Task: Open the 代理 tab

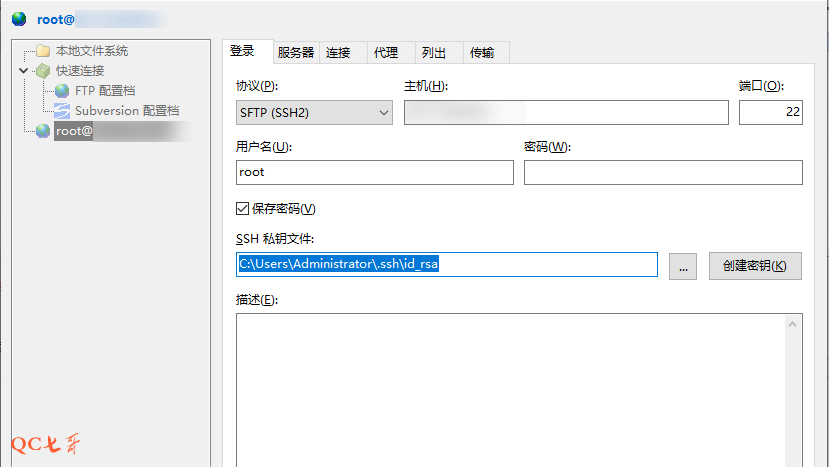Action: pyautogui.click(x=386, y=53)
